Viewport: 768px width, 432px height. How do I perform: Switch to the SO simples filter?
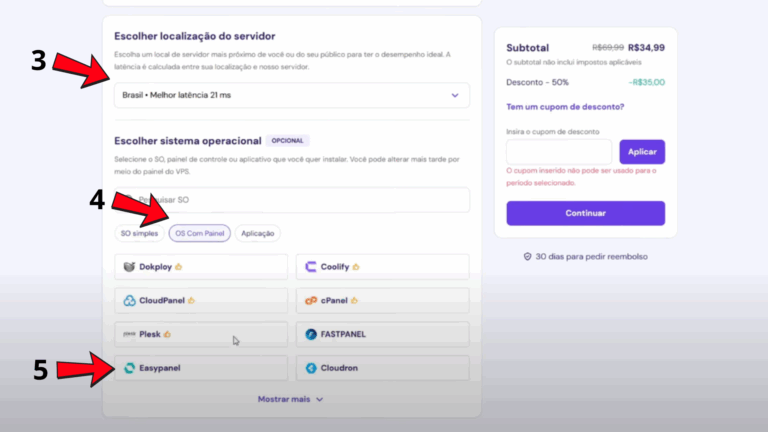(x=139, y=233)
